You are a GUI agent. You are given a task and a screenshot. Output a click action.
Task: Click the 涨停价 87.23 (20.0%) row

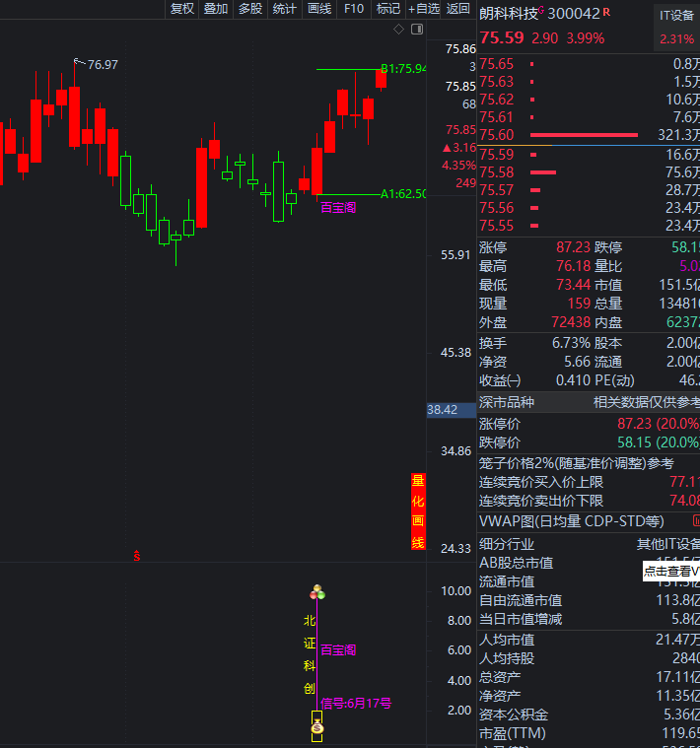pos(589,424)
